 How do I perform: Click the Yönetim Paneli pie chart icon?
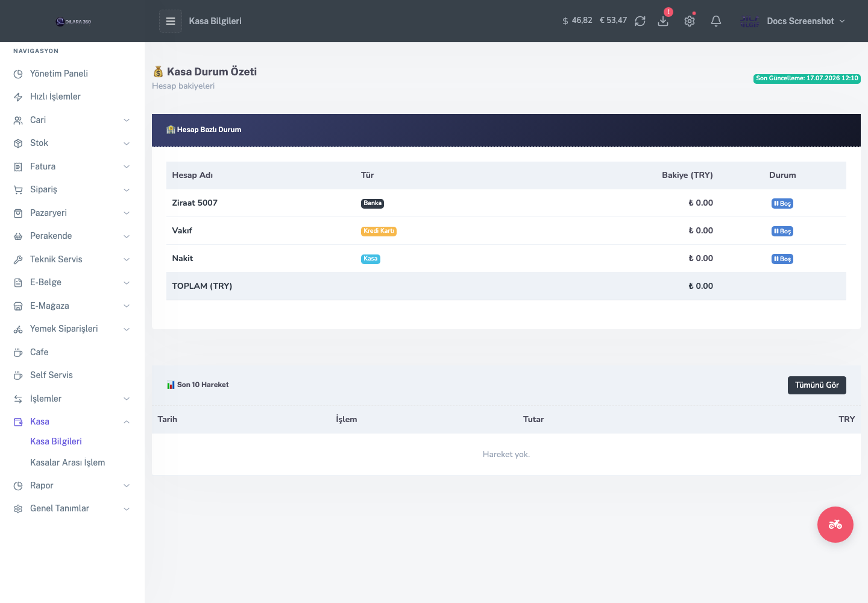point(18,74)
